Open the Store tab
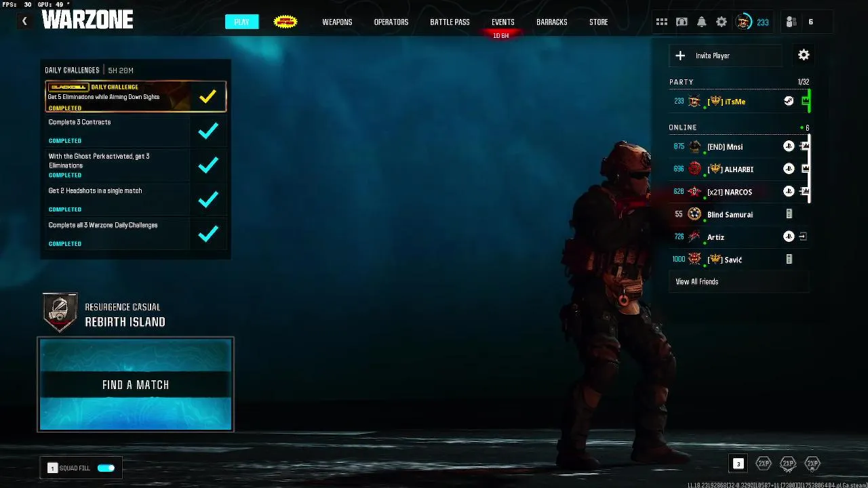This screenshot has width=868, height=488. pos(599,22)
